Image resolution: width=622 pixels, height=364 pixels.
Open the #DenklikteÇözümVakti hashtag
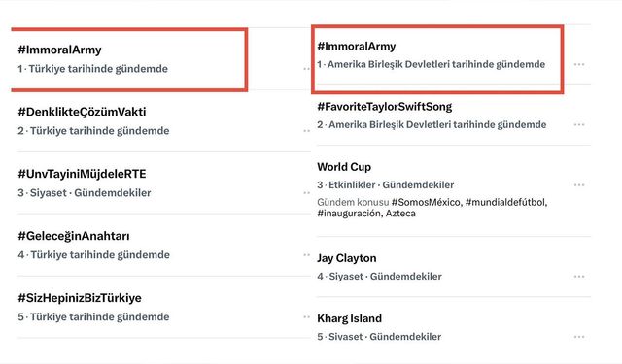pos(82,112)
